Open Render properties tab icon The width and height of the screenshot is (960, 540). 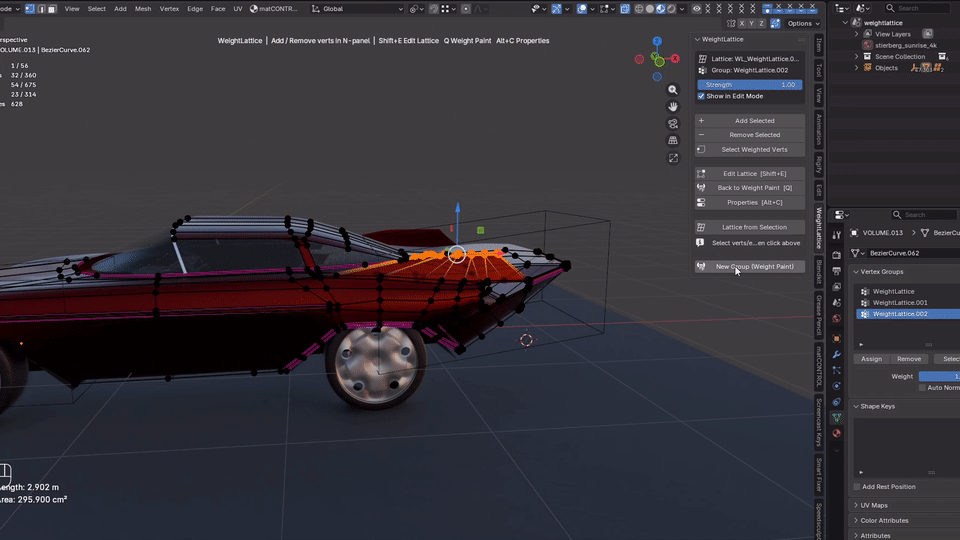click(837, 255)
